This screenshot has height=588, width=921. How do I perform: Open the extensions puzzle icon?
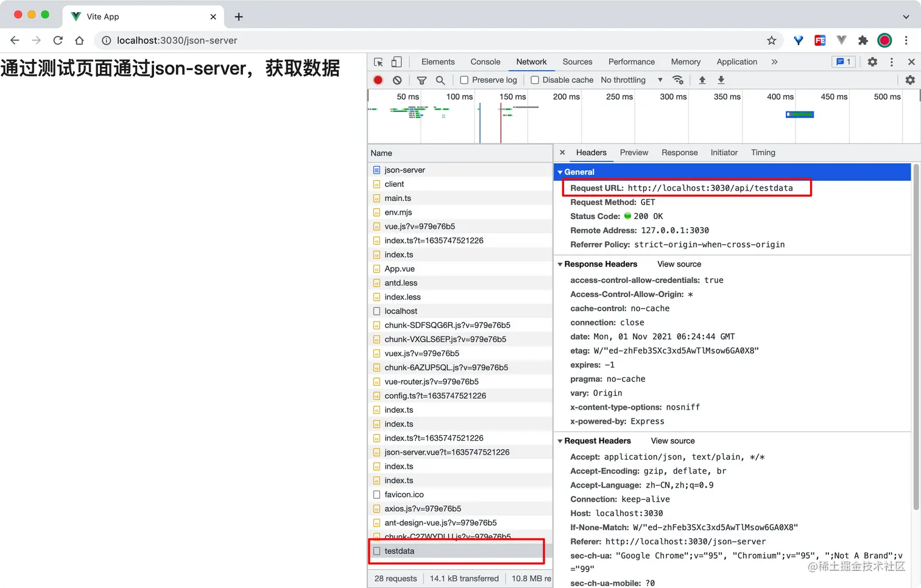click(863, 40)
